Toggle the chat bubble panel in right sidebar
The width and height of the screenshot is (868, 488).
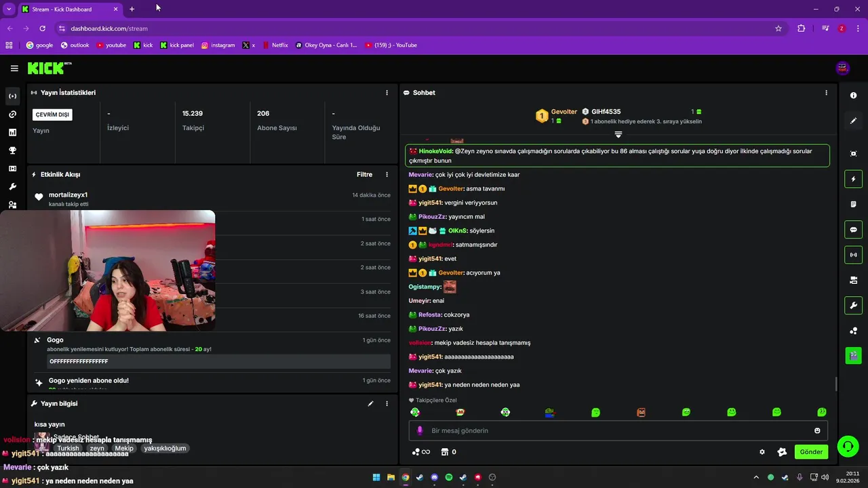[x=854, y=230]
